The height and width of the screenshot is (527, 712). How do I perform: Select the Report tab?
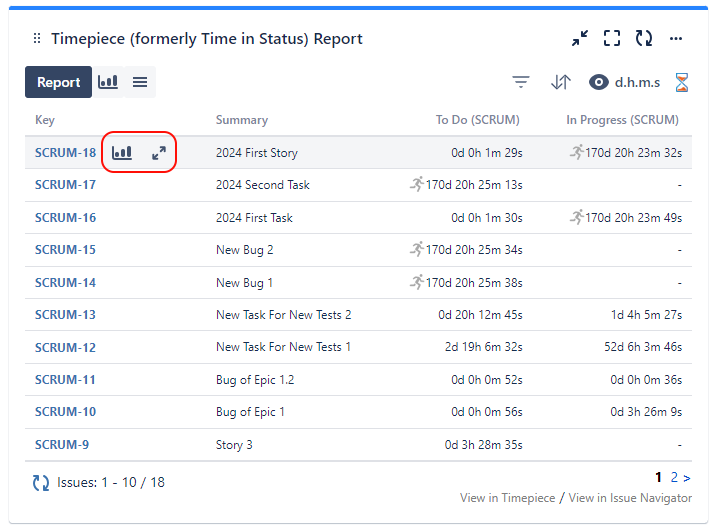[58, 82]
